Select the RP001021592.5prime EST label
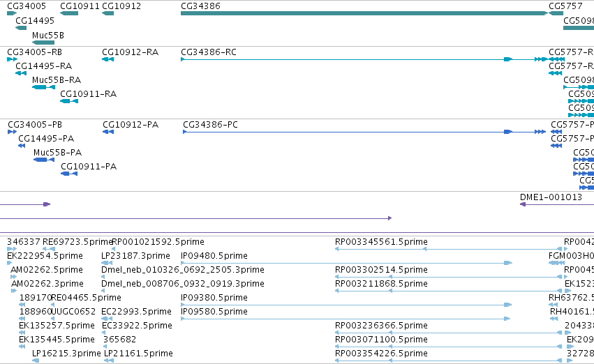This screenshot has width=594, height=364. tap(158, 241)
